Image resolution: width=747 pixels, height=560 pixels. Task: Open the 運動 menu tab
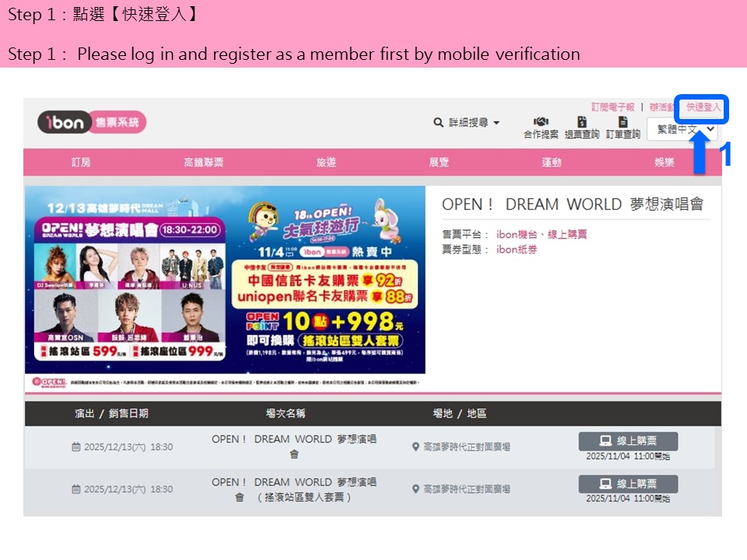[552, 163]
